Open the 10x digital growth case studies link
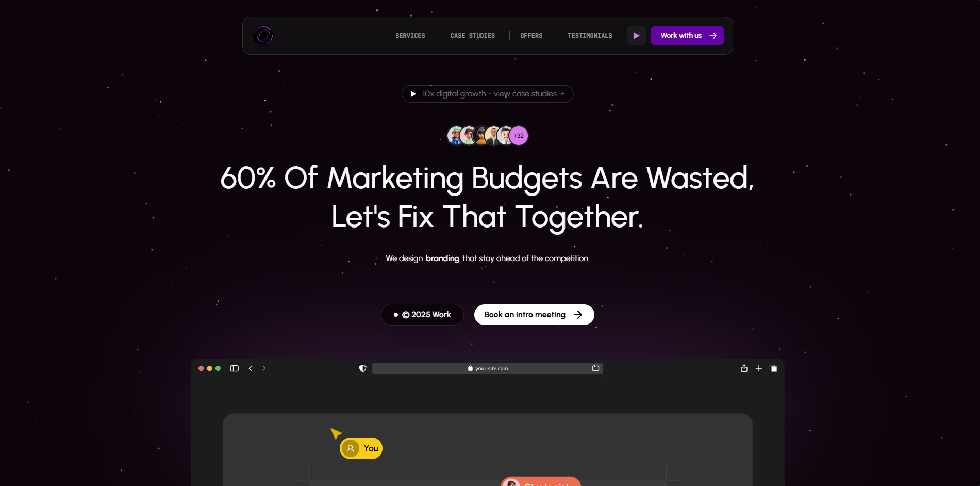Screen dimensions: 980x486 point(488,94)
